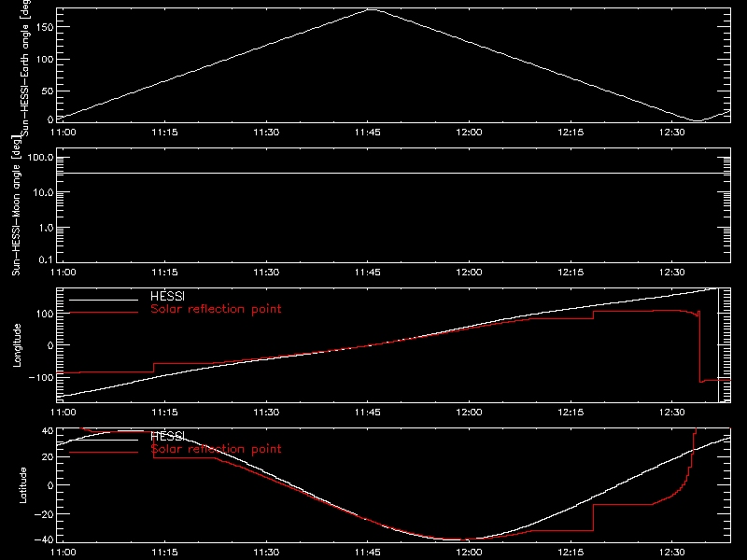This screenshot has height=560, width=747.
Task: Select the '40' tick in Latitude plot
Action: 48,430
